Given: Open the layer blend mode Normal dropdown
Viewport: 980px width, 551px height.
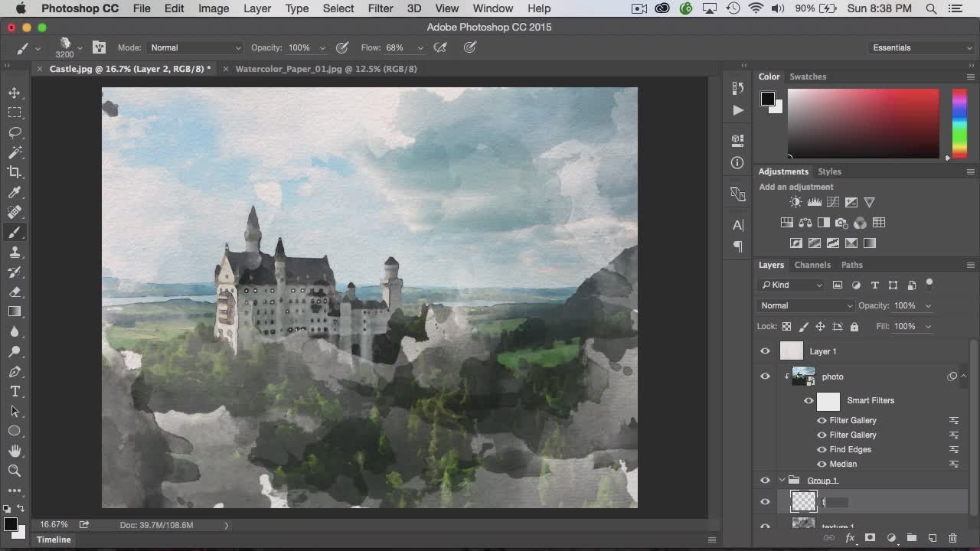Looking at the screenshot, I should tap(805, 305).
